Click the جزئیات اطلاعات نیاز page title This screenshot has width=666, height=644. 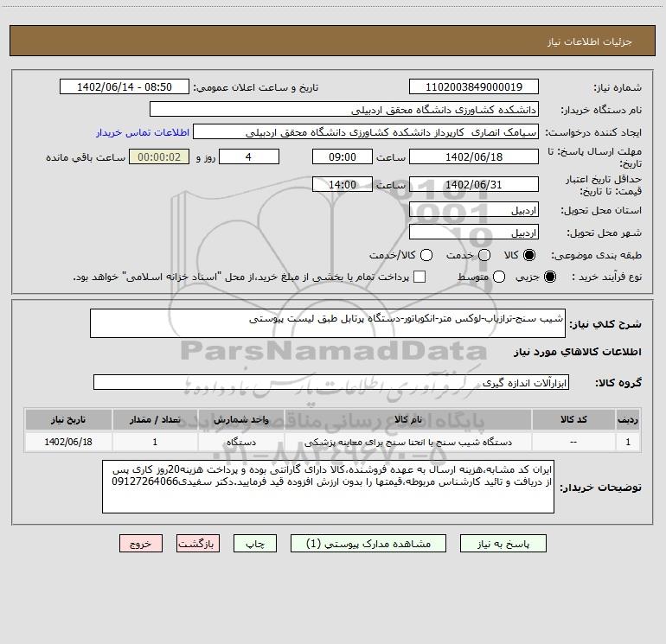click(x=589, y=41)
